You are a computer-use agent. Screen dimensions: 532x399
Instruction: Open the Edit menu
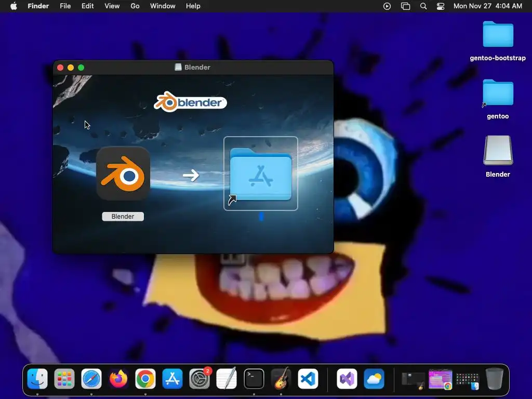[x=87, y=6]
